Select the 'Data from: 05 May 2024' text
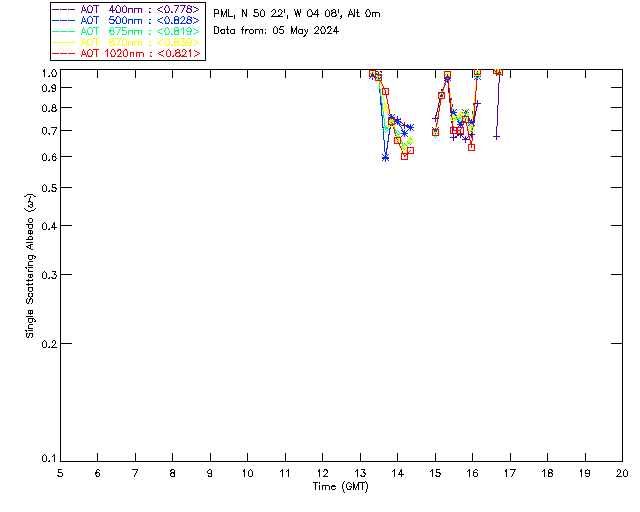This screenshot has width=640, height=512. [276, 30]
